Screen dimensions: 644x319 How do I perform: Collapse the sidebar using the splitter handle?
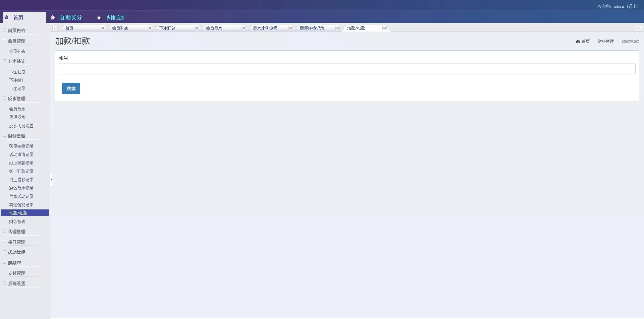tap(51, 179)
